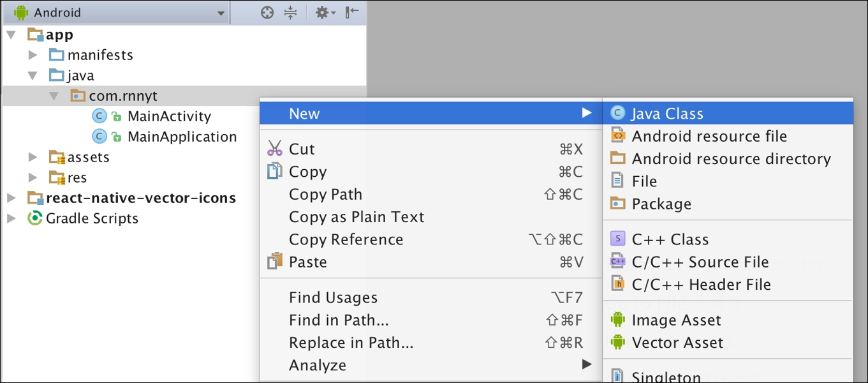Collapse the com.rnnyt package arrow

pos(54,96)
